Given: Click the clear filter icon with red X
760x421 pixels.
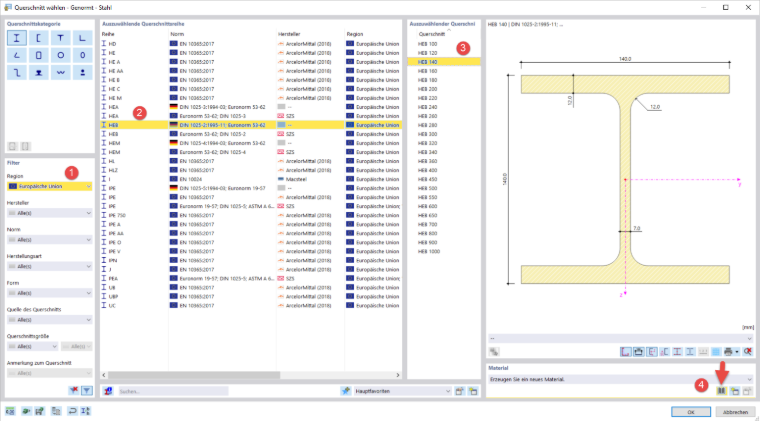Looking at the screenshot, I should pyautogui.click(x=74, y=390).
